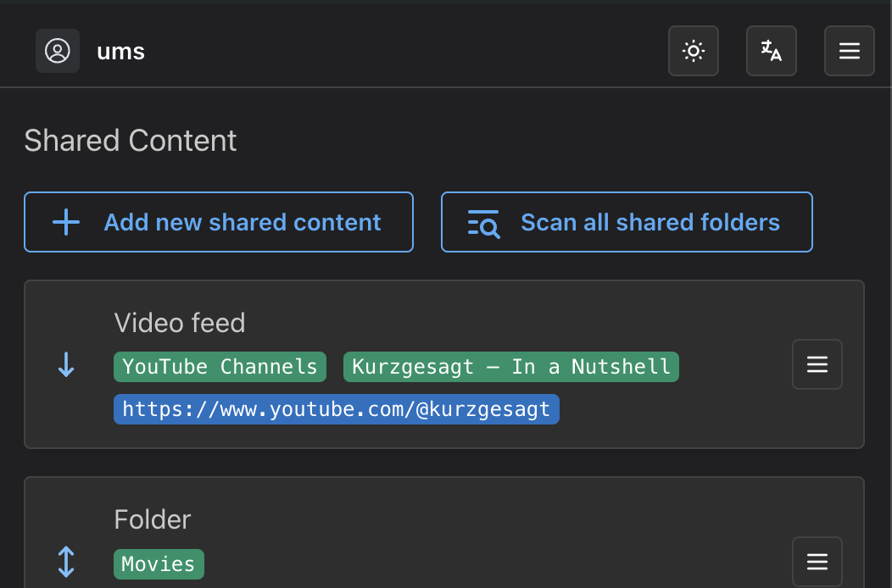The width and height of the screenshot is (892, 588).
Task: Toggle light/dark theme with the sun icon
Action: click(x=693, y=51)
